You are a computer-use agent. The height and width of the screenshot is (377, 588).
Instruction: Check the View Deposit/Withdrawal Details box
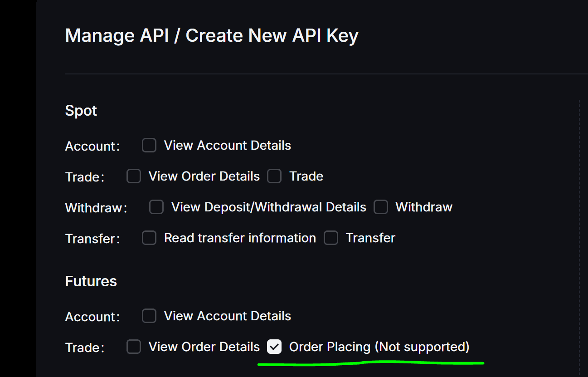click(156, 207)
